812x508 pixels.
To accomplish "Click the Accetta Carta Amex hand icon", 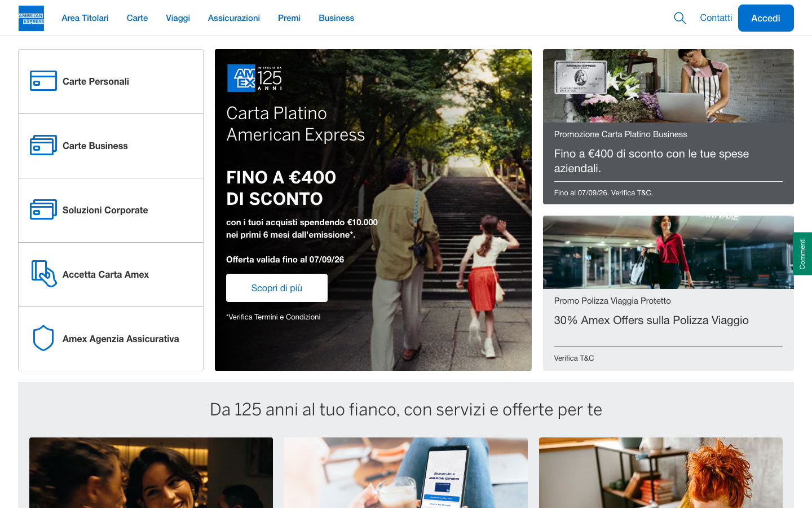I will pyautogui.click(x=44, y=274).
